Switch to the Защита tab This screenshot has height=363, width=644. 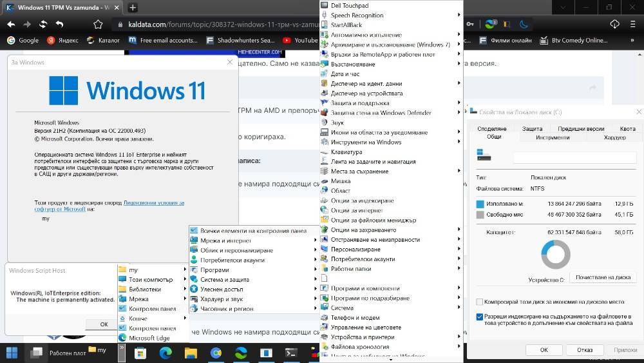point(532,129)
